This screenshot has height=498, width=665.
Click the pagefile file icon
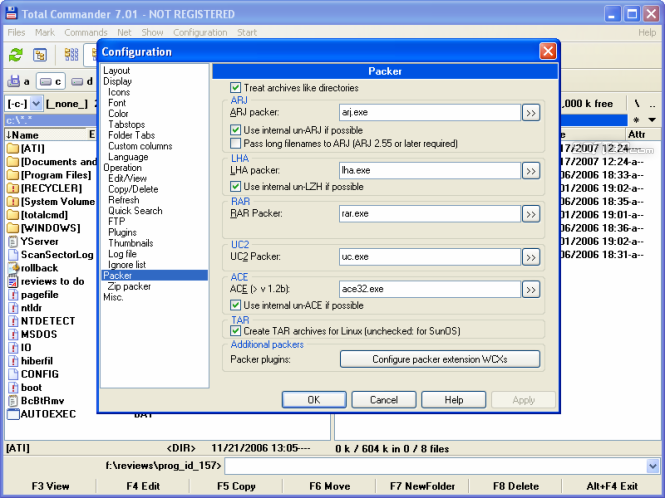[13, 294]
